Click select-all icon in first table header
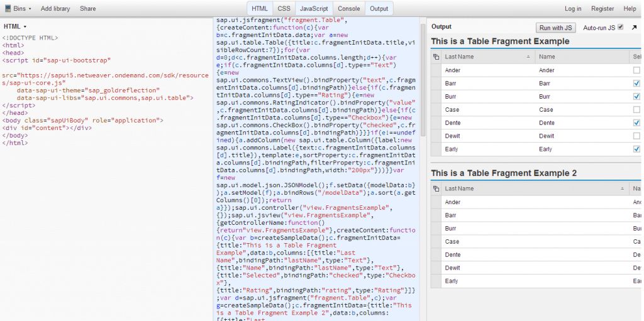 click(x=436, y=57)
